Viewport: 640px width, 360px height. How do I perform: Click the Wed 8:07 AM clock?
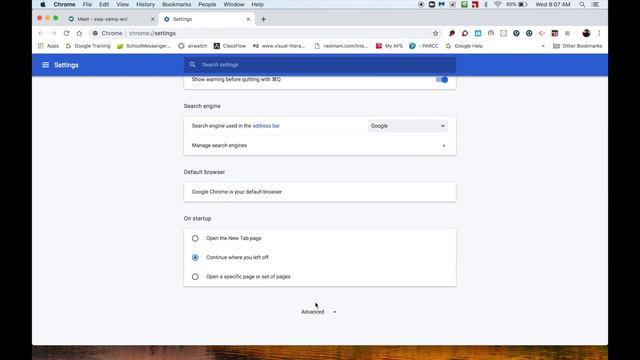(553, 4)
